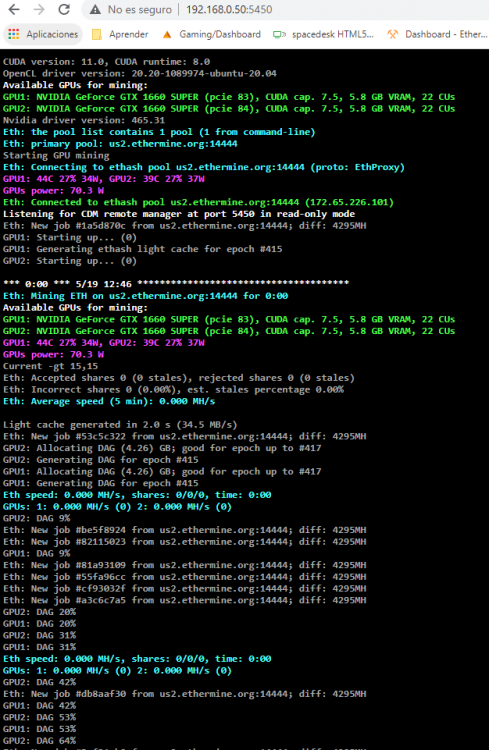The image size is (489, 750).
Task: Click the 'New job #81a93109' line
Action: pos(185,565)
